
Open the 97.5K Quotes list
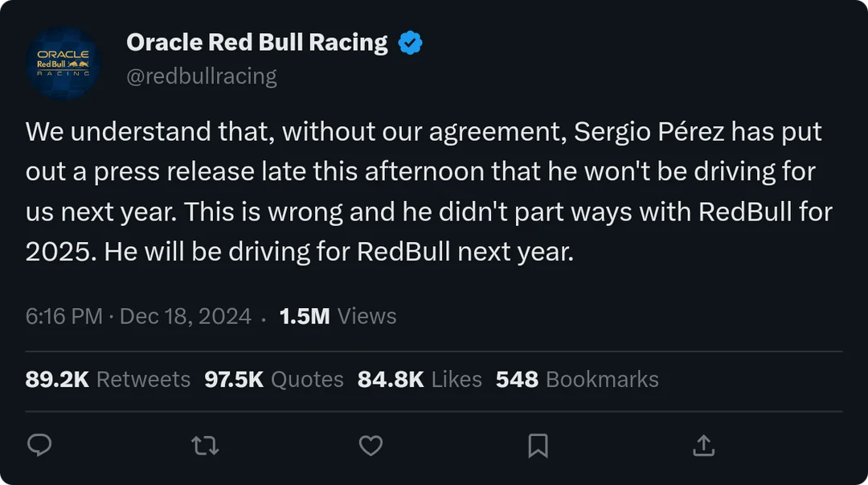[274, 380]
